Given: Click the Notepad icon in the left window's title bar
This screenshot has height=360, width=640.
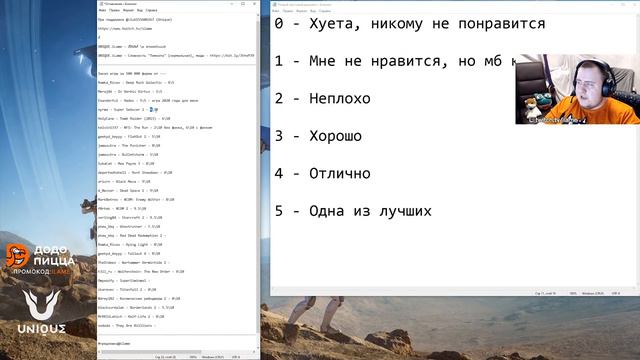Looking at the screenshot, I should pos(100,4).
